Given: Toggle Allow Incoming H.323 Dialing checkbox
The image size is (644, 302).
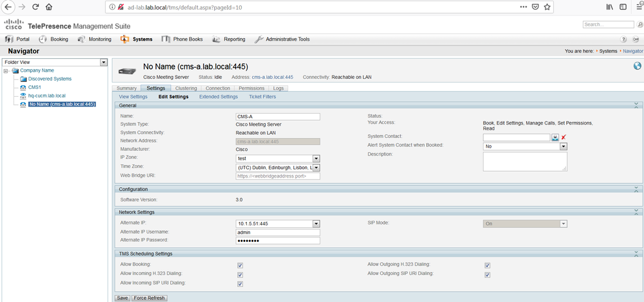Looking at the screenshot, I should tap(240, 274).
